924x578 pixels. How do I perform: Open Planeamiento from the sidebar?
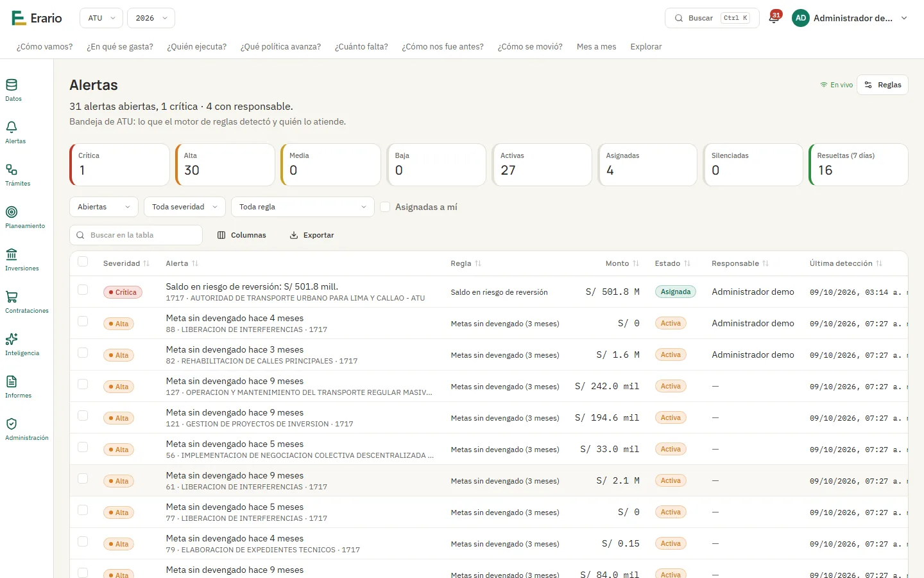pyautogui.click(x=25, y=217)
